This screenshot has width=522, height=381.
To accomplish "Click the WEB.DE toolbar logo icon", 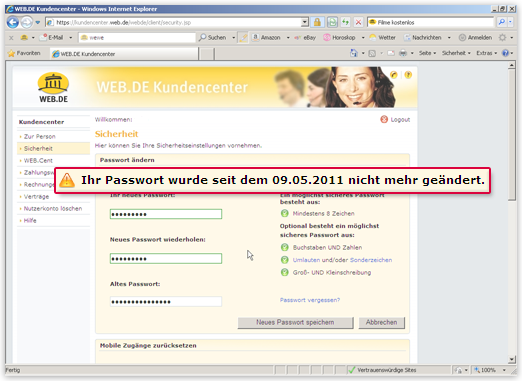I will coord(24,38).
